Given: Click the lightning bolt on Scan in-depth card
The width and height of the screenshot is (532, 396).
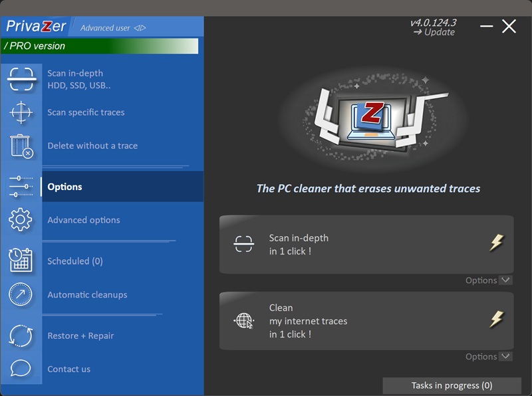Looking at the screenshot, I should [497, 243].
